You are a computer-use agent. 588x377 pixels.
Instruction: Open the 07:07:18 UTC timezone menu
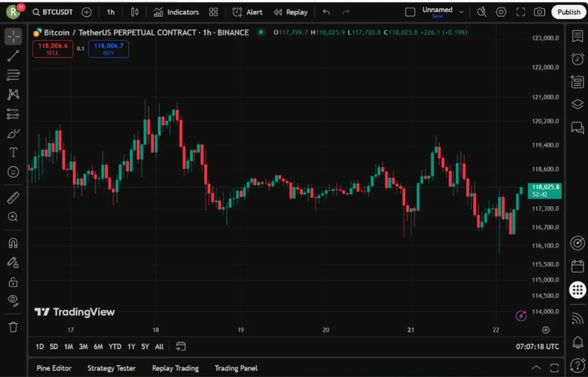(537, 347)
